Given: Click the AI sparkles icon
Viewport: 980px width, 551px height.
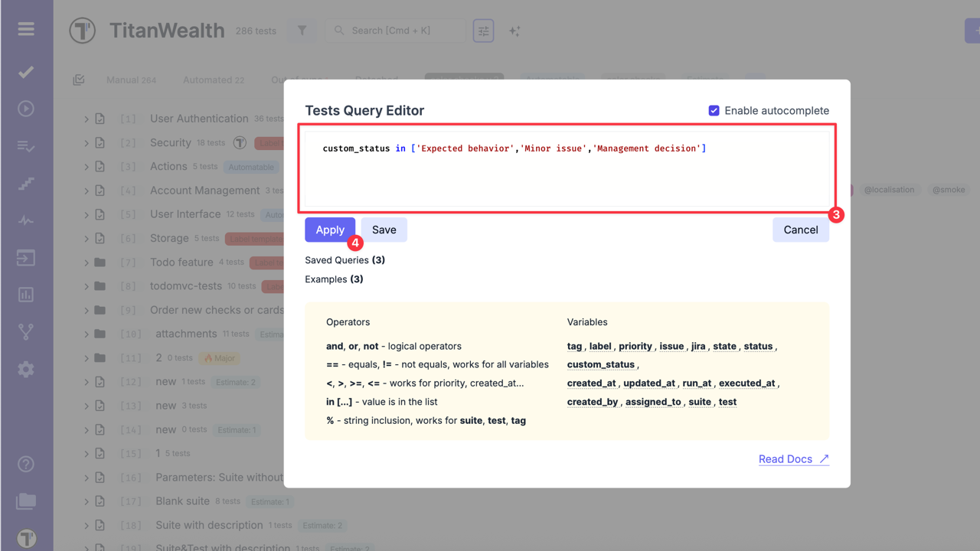Looking at the screenshot, I should point(514,31).
